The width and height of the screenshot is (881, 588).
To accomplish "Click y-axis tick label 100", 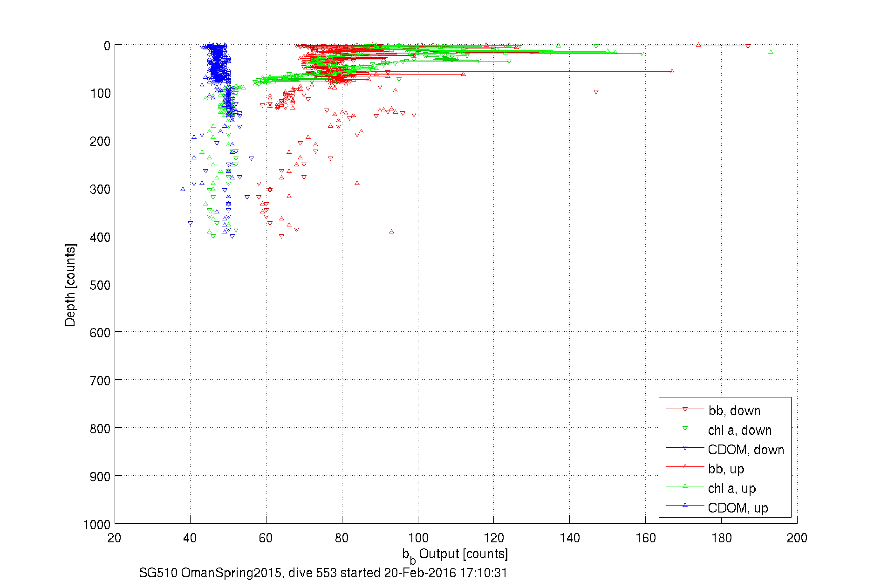I will coord(100,93).
